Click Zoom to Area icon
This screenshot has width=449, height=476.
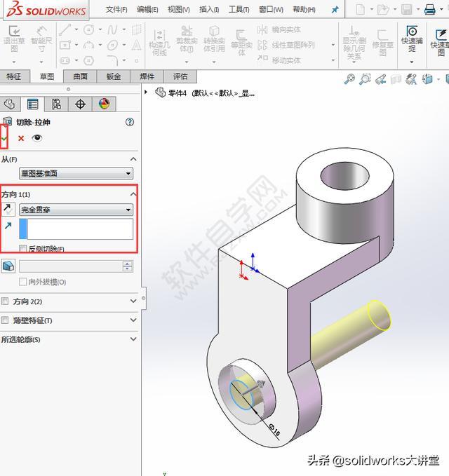pos(365,79)
